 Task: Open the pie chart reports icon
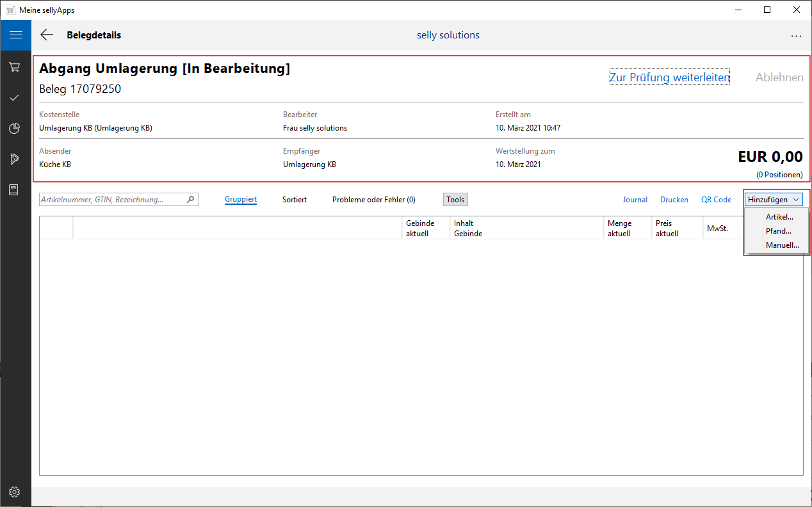[15, 128]
